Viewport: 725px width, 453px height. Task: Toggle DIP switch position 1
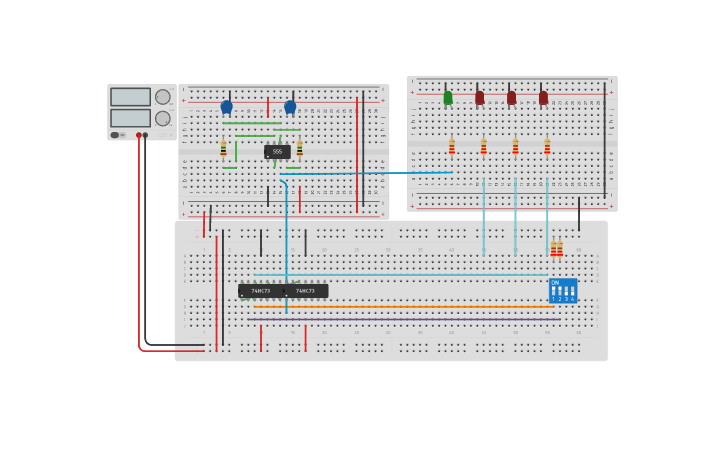(553, 292)
